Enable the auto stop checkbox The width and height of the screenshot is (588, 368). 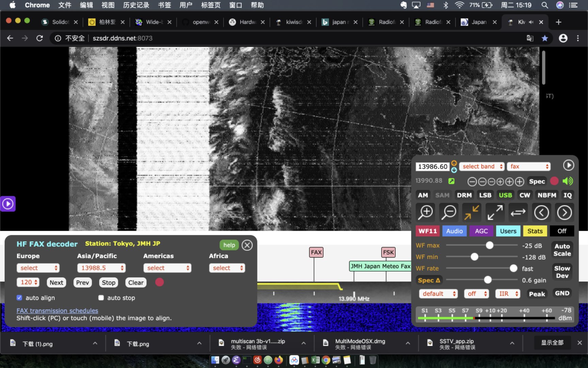coord(101,297)
